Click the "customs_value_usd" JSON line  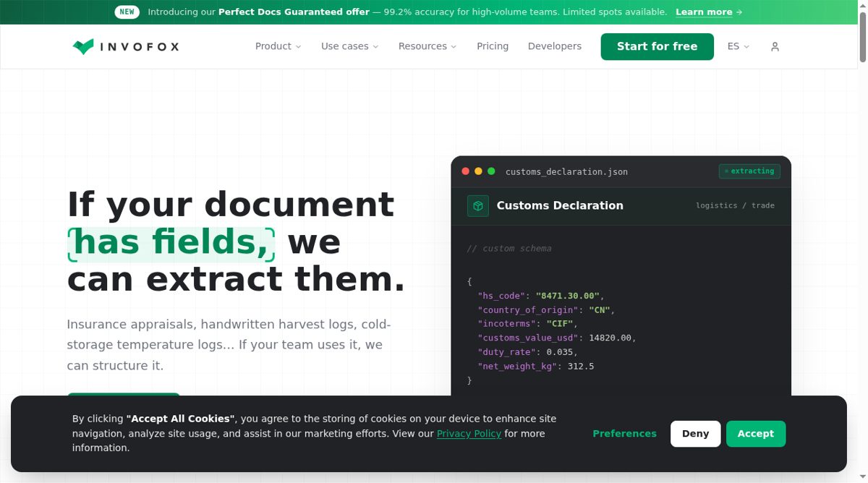tap(557, 338)
